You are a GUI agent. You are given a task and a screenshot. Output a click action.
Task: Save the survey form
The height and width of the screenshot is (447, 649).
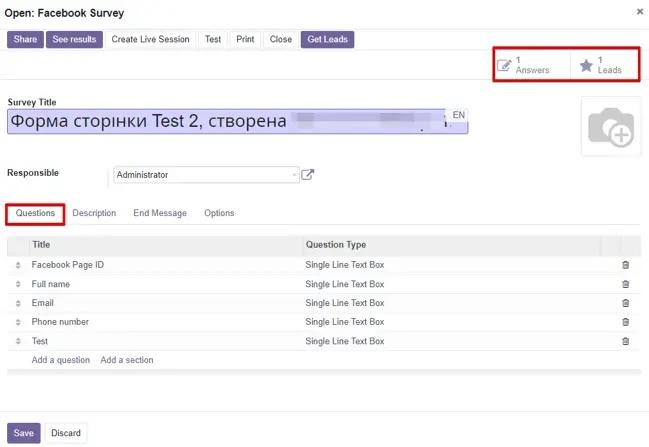click(24, 433)
